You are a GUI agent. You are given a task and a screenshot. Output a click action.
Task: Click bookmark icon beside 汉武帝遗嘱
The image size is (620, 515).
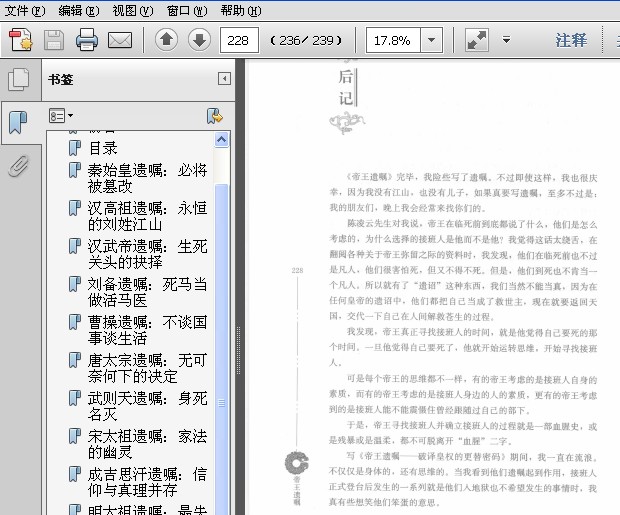(x=74, y=246)
